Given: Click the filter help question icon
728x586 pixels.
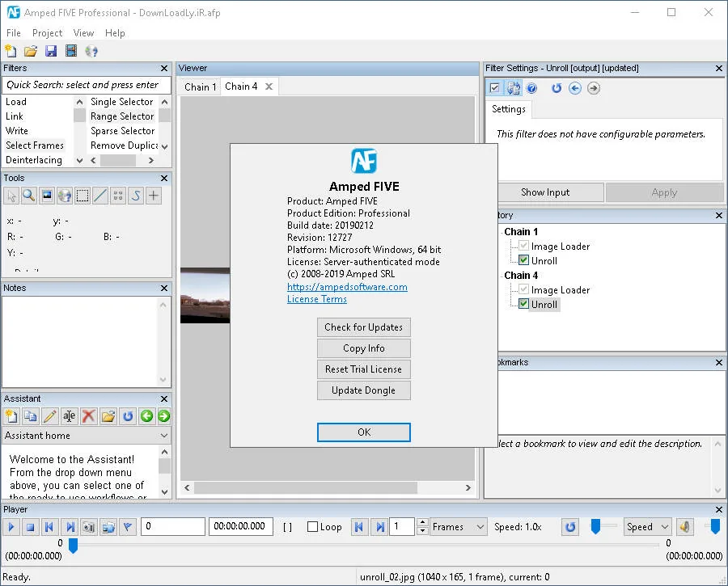Looking at the screenshot, I should [532, 88].
